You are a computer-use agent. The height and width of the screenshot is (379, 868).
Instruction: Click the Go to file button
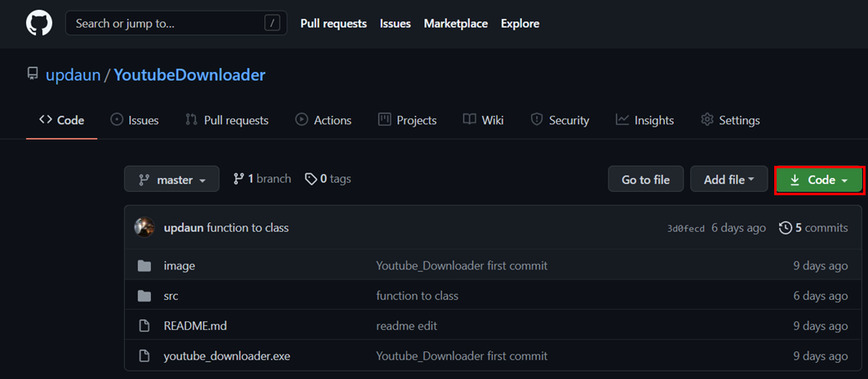[645, 180]
